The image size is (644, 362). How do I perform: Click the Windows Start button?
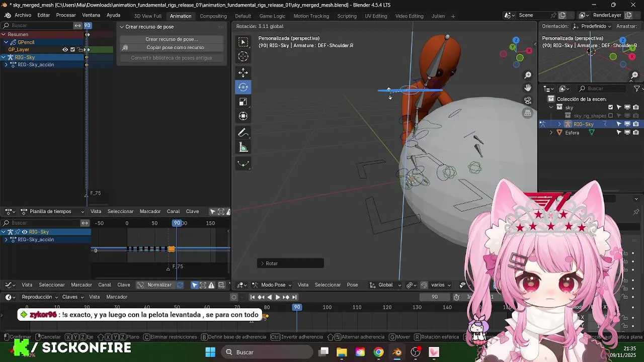point(210,352)
